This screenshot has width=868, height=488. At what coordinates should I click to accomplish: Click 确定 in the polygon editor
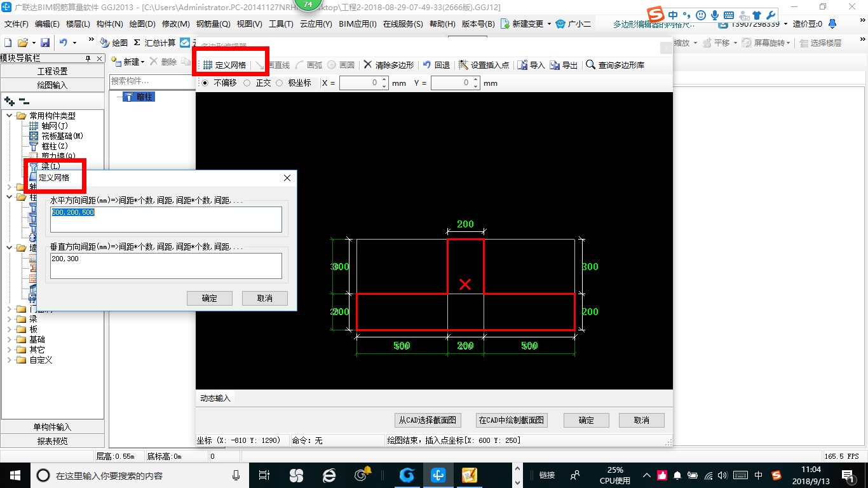[587, 420]
